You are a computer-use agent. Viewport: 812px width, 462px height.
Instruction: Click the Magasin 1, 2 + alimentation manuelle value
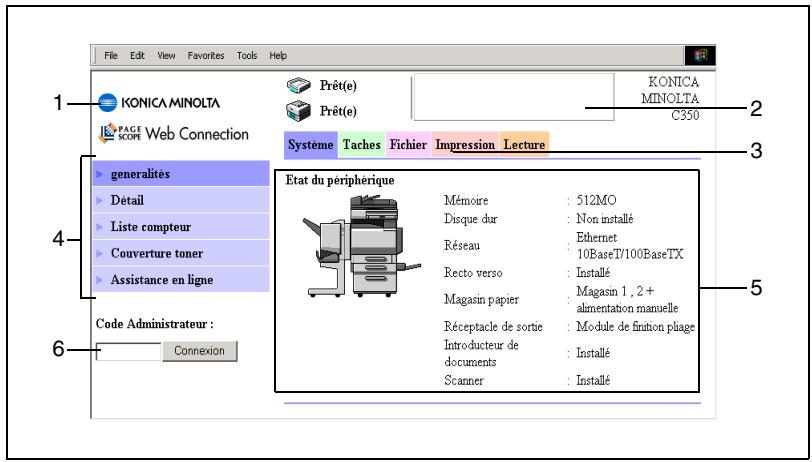pos(627,299)
